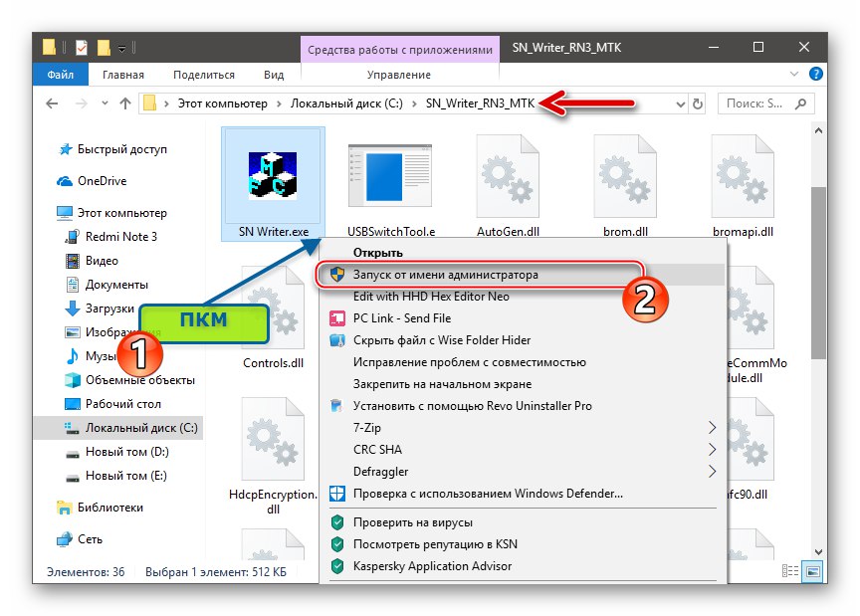Select the AutoGen.dll file

point(508,186)
